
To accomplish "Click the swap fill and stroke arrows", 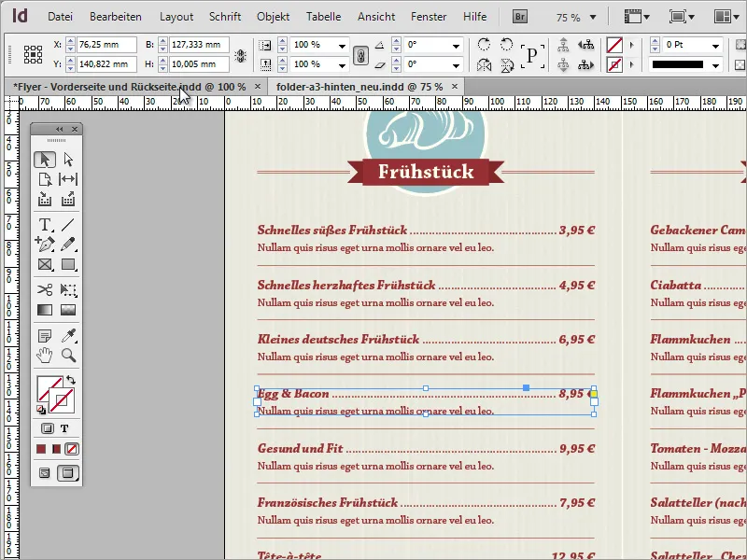I will pyautogui.click(x=71, y=380).
